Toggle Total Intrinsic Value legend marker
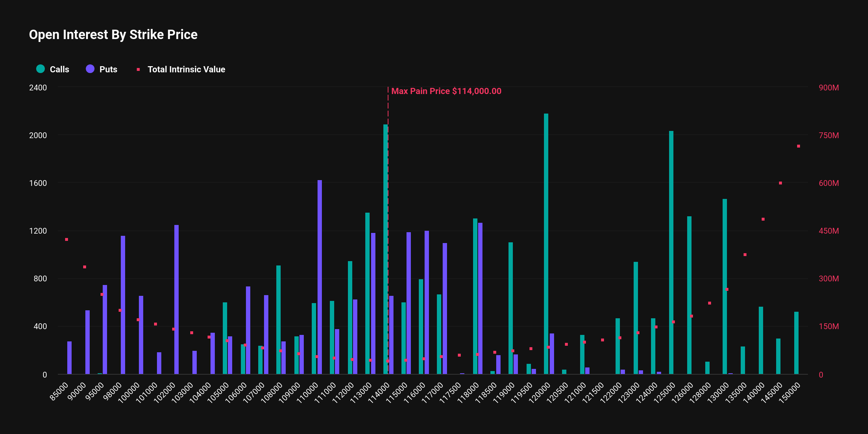The height and width of the screenshot is (434, 868). point(138,69)
